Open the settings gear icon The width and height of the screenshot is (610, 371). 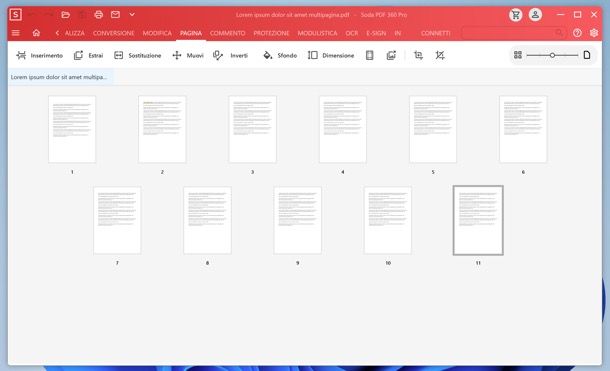click(594, 33)
